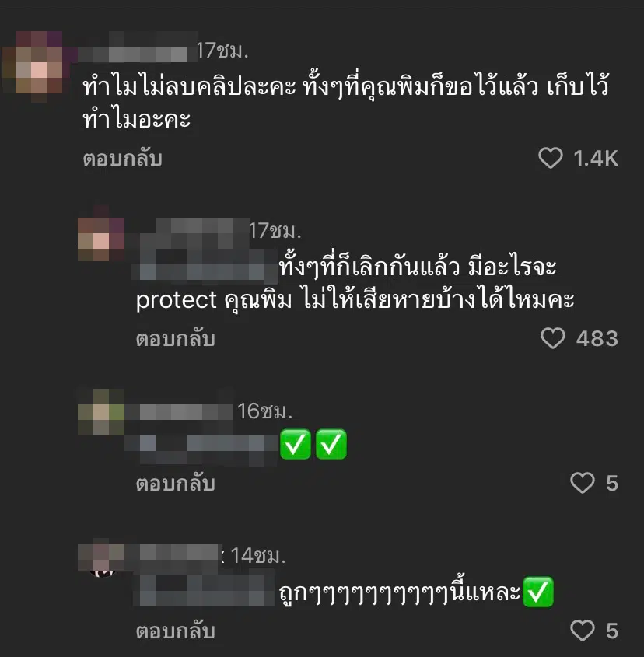Reply to the 'protect คุณพิม' comment
644x657 pixels.
point(175,339)
